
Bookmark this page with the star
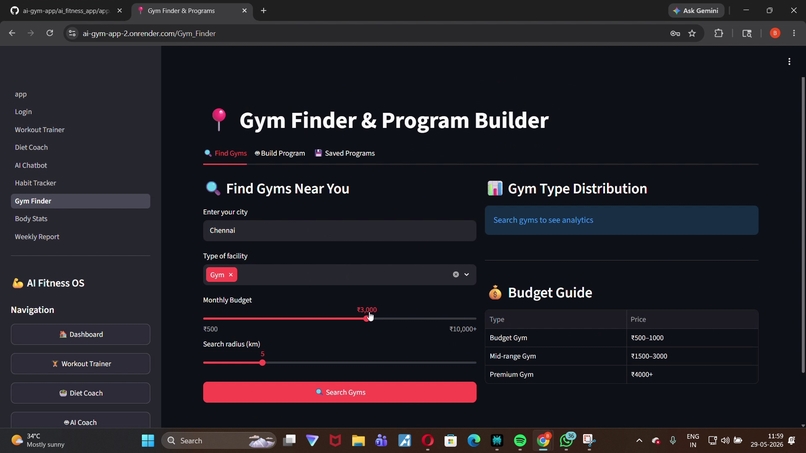pyautogui.click(x=692, y=33)
